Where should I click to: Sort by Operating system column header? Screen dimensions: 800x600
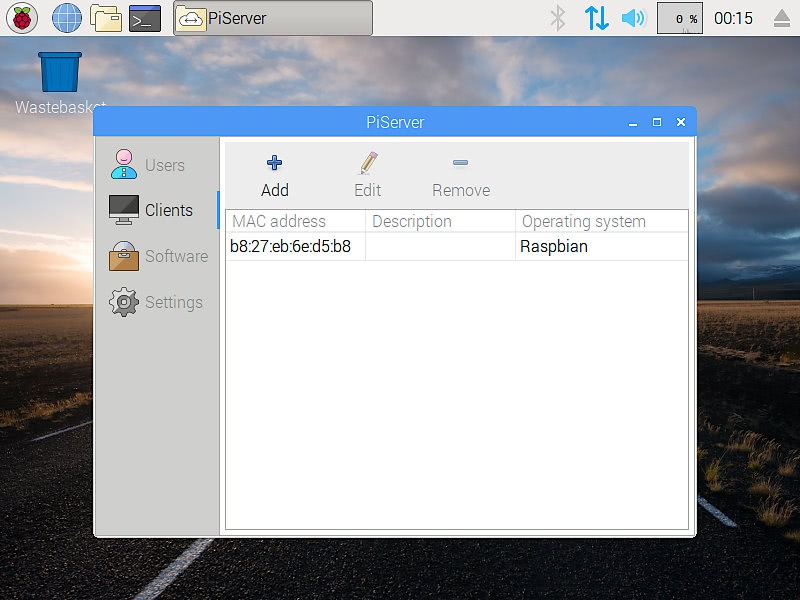tap(600, 221)
